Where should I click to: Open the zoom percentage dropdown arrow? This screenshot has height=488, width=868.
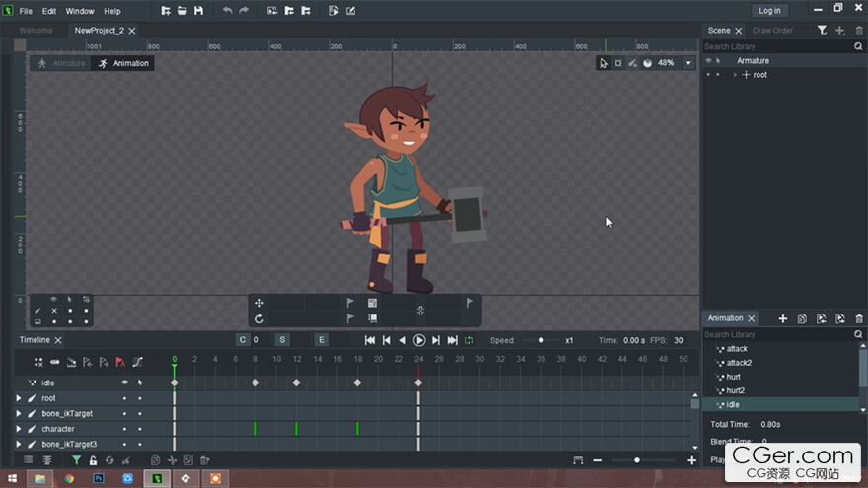pyautogui.click(x=688, y=63)
